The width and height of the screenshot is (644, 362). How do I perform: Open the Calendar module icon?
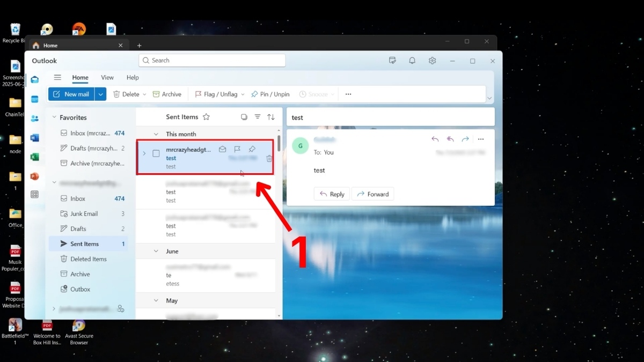click(35, 99)
